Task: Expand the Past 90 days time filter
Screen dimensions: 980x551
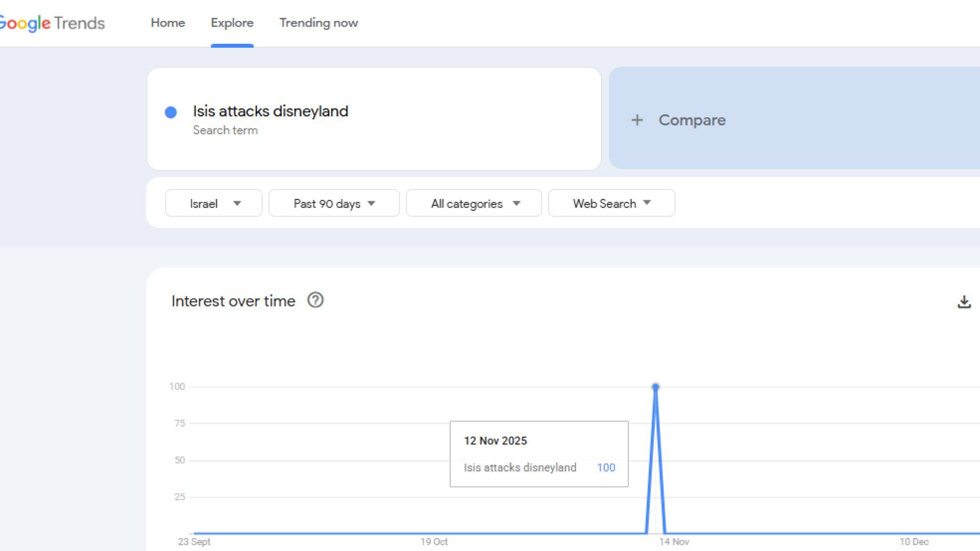Action: click(334, 203)
